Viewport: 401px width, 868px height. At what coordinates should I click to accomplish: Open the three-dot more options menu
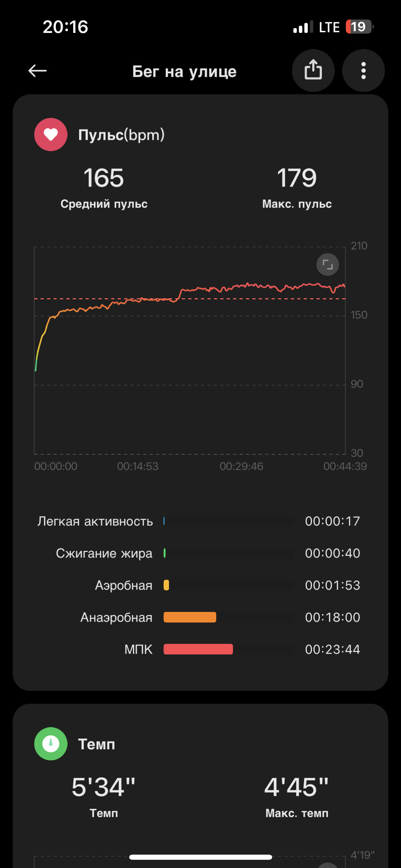point(363,71)
